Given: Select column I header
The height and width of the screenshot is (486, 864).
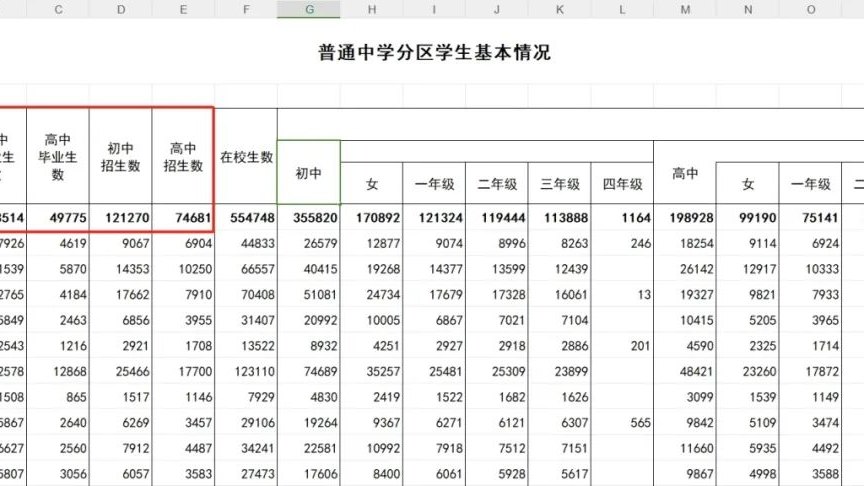Looking at the screenshot, I should click(x=435, y=9).
